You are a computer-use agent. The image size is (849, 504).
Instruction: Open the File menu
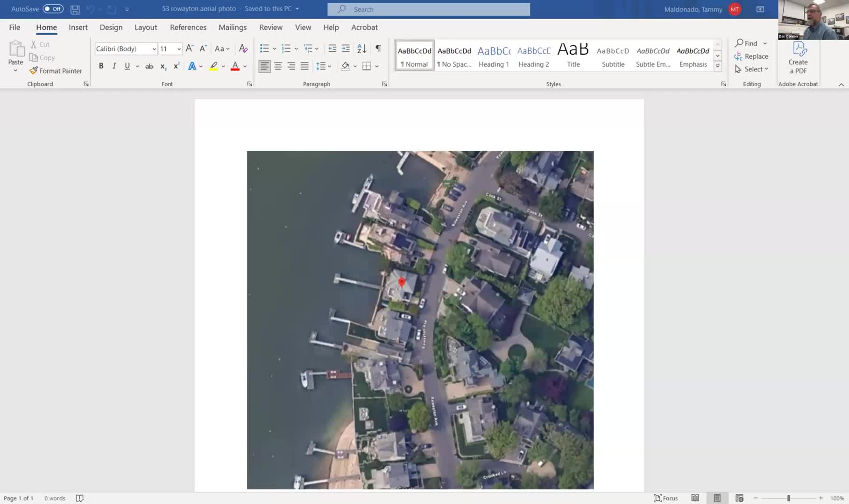point(14,28)
